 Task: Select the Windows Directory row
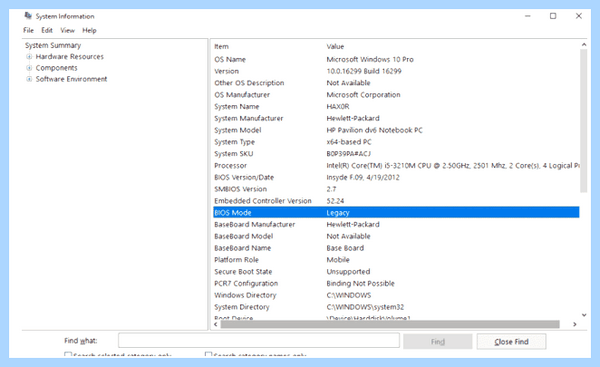396,295
